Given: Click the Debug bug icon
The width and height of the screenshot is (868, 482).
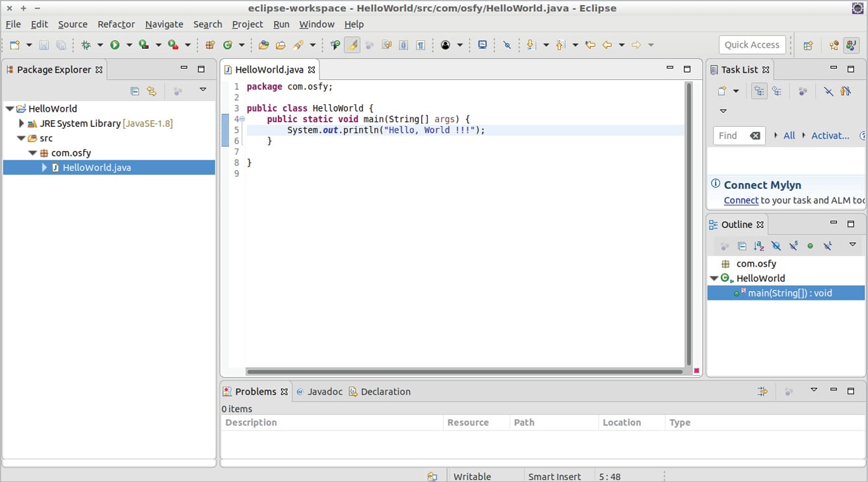Looking at the screenshot, I should (86, 45).
